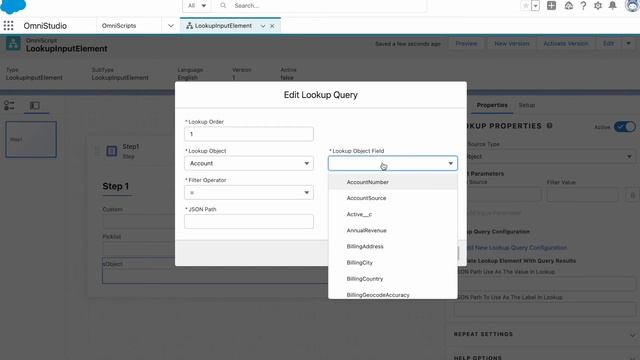Choose BillingGeocodeAccuracy from the field list
Screen dimensions: 640x360
[x=393, y=294]
